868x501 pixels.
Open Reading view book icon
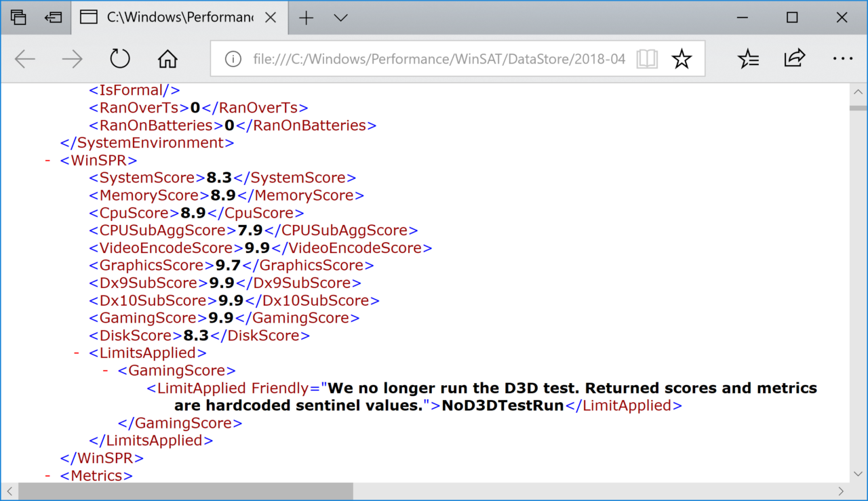coord(647,59)
